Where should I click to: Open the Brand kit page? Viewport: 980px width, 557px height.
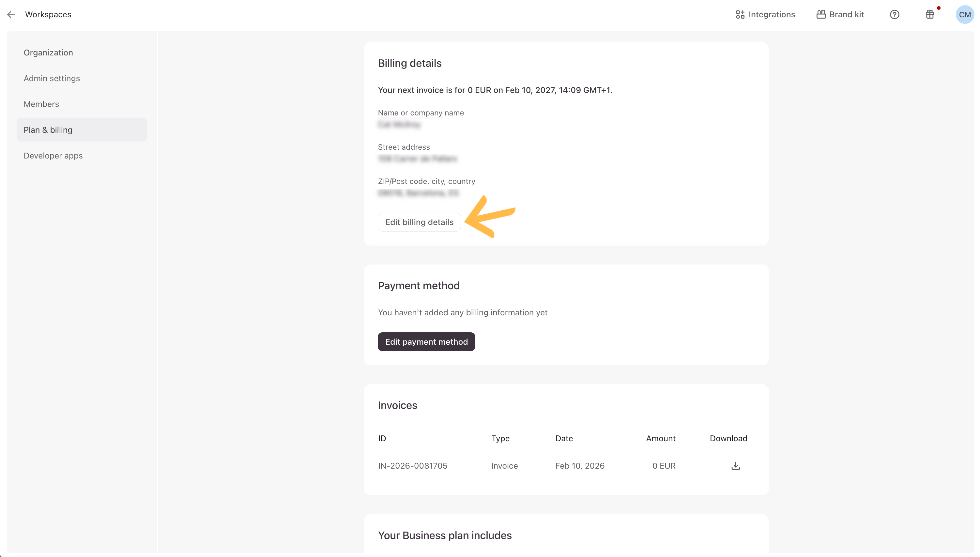[x=840, y=15]
